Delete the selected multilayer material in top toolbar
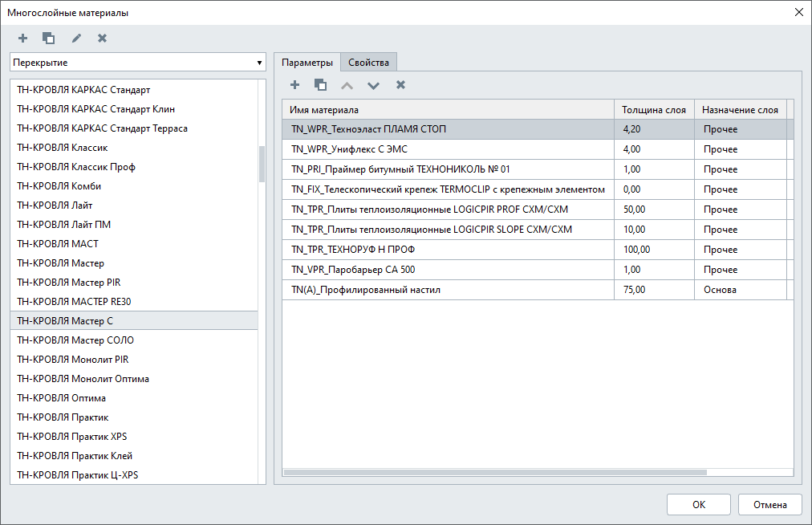The width and height of the screenshot is (812, 525). click(102, 38)
